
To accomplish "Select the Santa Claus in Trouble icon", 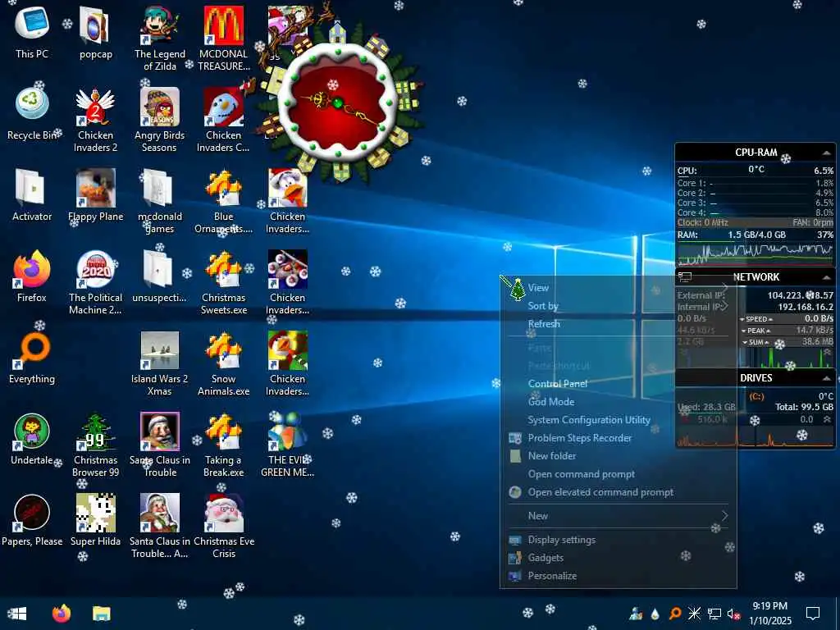I will (160, 445).
